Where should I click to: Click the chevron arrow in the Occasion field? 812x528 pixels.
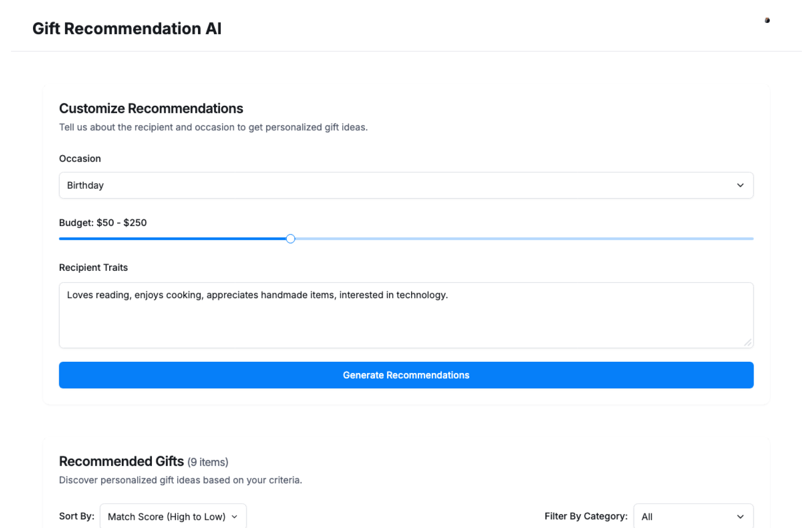[740, 185]
